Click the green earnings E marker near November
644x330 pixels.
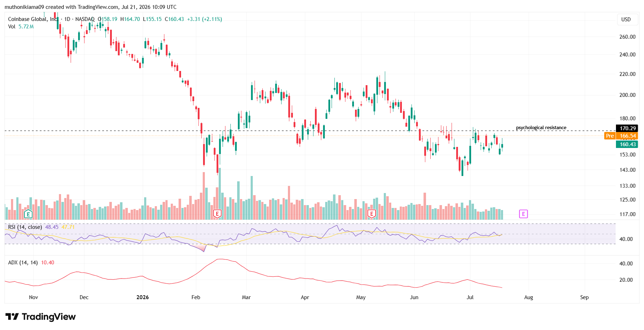(28, 214)
